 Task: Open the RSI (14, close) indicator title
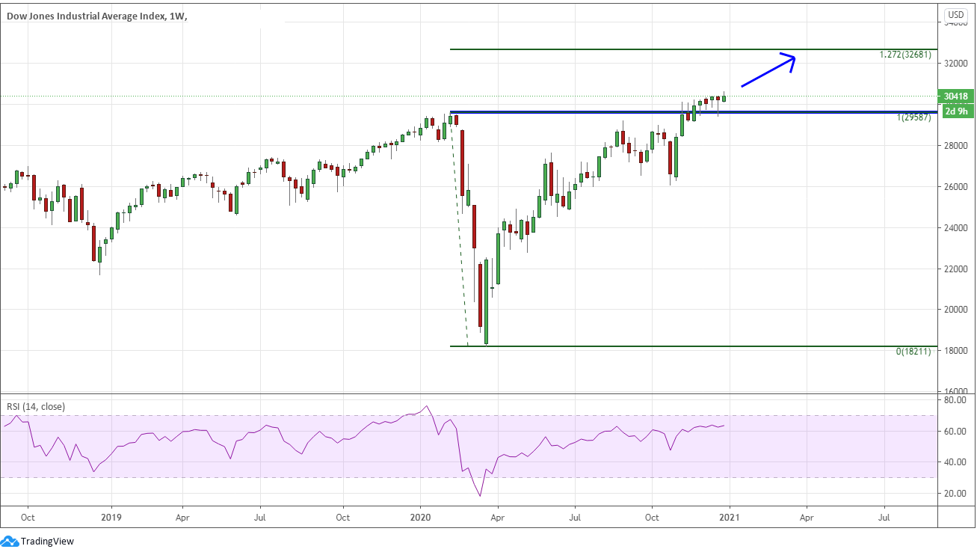click(36, 407)
